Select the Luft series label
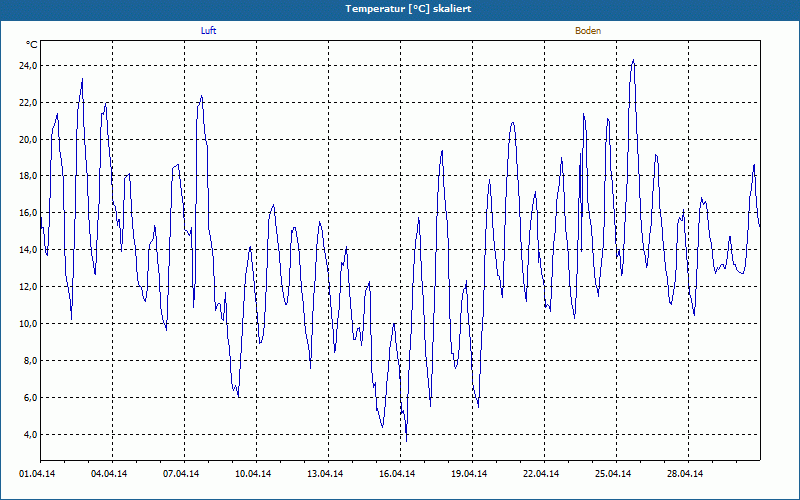 pyautogui.click(x=209, y=31)
